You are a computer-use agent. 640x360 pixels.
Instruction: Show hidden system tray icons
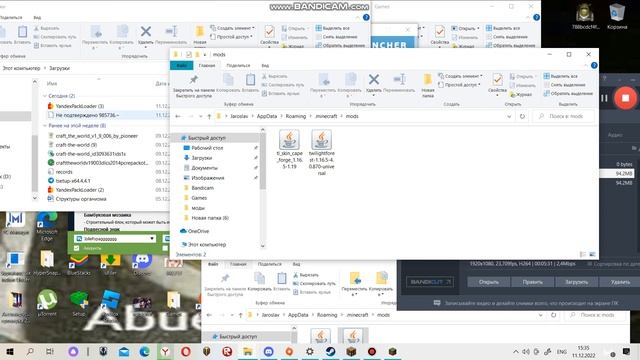pos(516,351)
